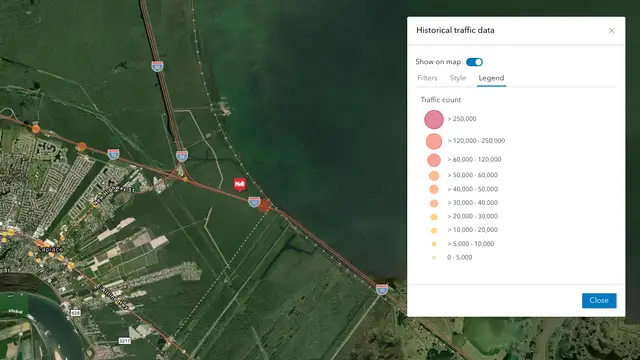This screenshot has height=360, width=640.
Task: Click the second orange traffic point west of the interchange
Action: click(82, 147)
